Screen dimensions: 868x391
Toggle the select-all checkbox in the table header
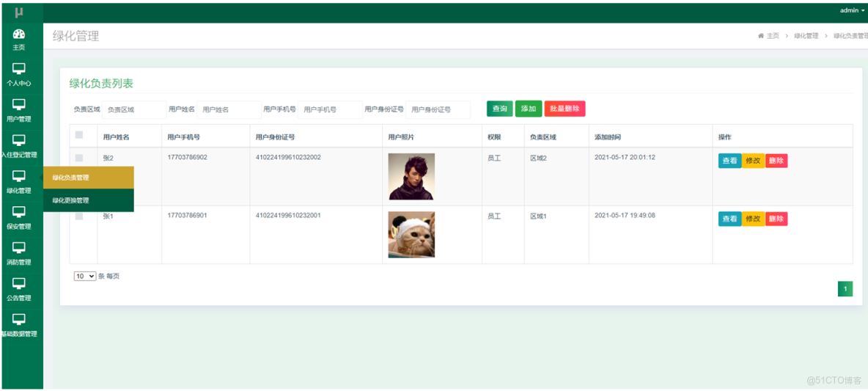[x=78, y=134]
